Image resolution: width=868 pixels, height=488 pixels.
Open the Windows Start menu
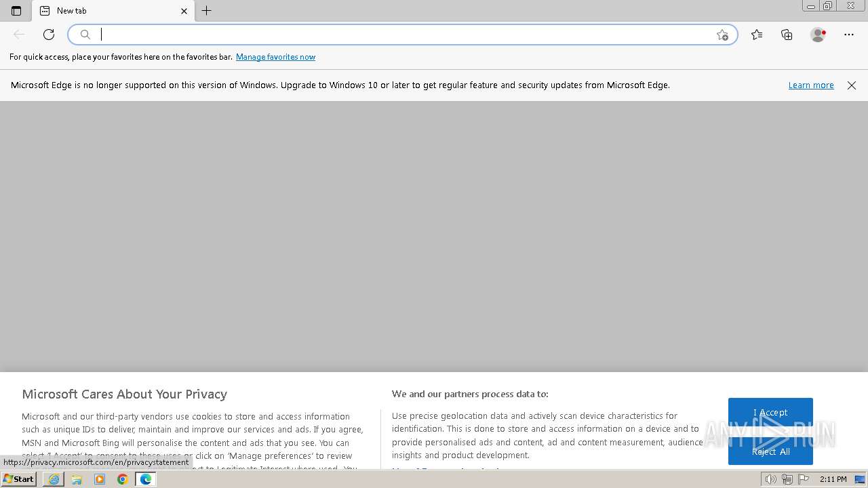pos(19,479)
